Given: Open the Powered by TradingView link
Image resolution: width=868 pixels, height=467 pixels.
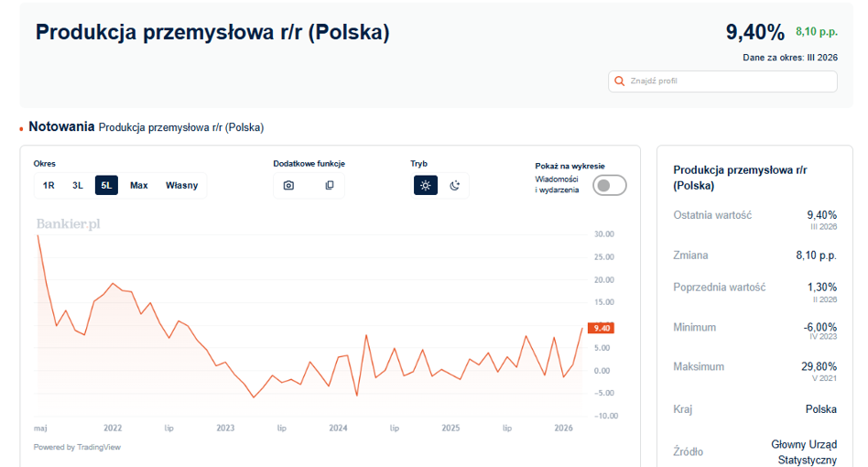Looking at the screenshot, I should point(77,447).
